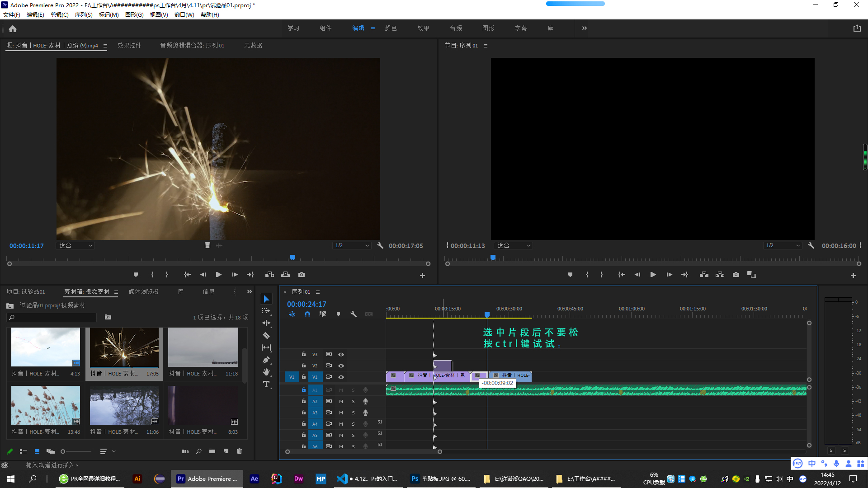Switch project panel to list view
This screenshot has width=868, height=488.
coord(24,451)
